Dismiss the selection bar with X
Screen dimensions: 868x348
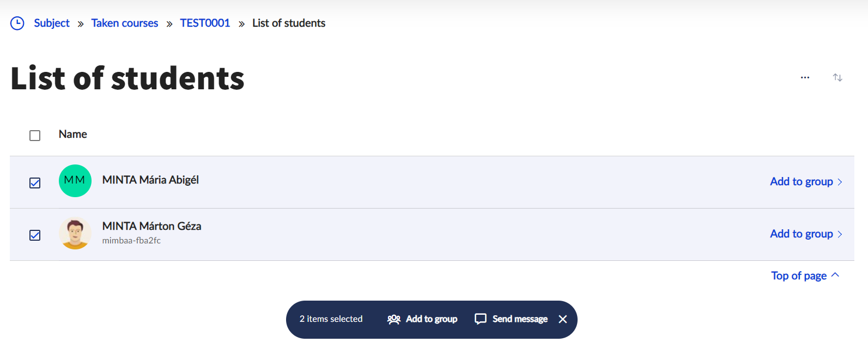point(563,319)
